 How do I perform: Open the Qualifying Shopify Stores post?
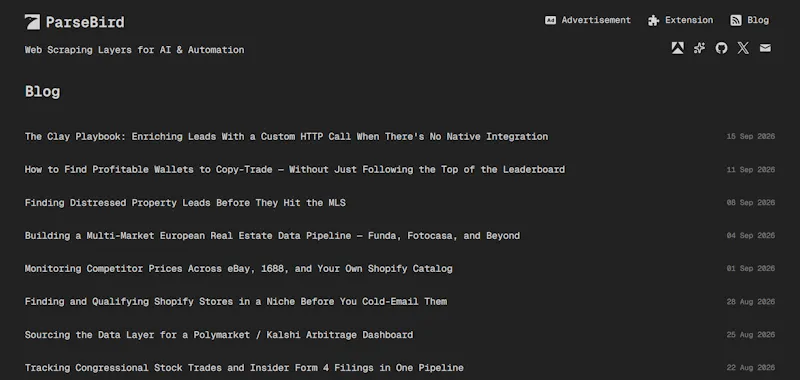coord(236,301)
